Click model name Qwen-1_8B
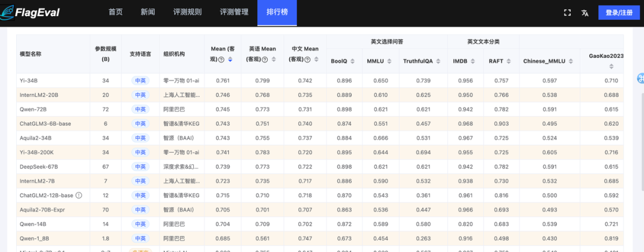 (x=35, y=238)
